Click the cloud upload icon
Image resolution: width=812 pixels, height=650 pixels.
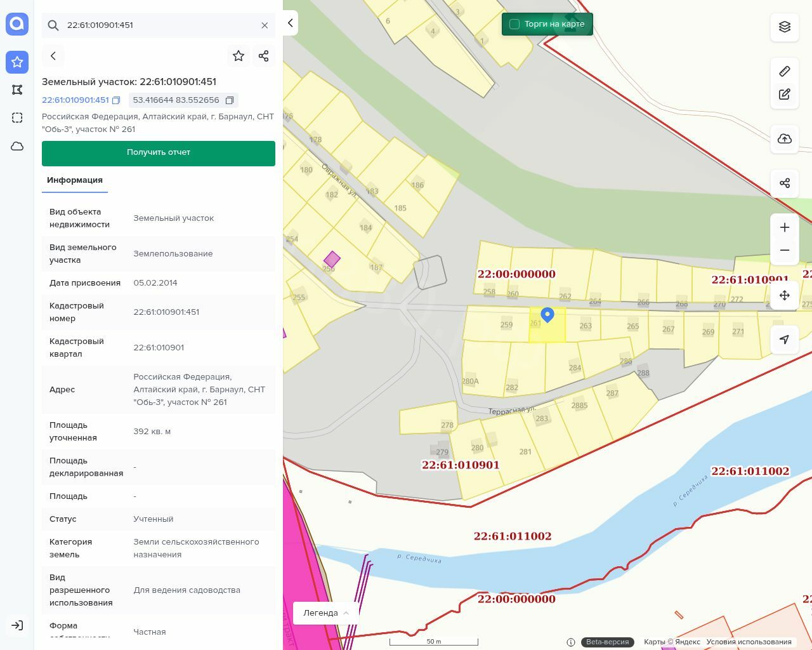pyautogui.click(x=785, y=139)
